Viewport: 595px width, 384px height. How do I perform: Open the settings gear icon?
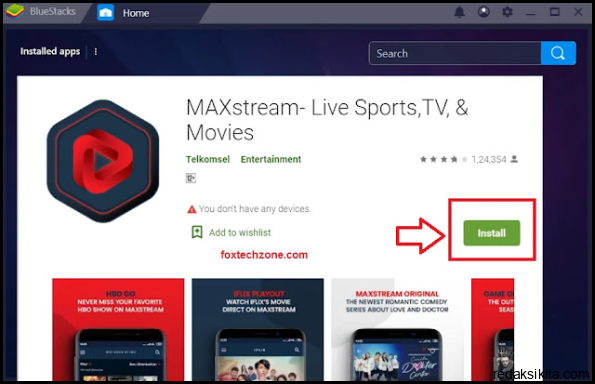click(507, 12)
